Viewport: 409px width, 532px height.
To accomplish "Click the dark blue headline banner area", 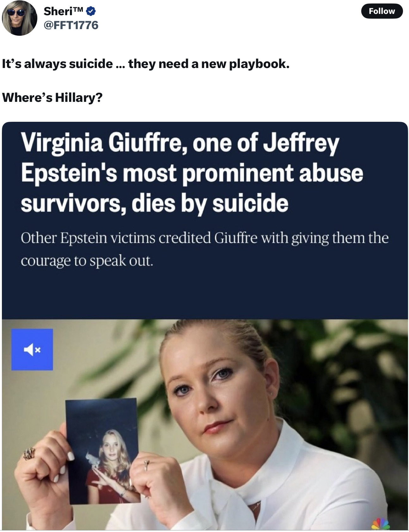I will coord(205,221).
